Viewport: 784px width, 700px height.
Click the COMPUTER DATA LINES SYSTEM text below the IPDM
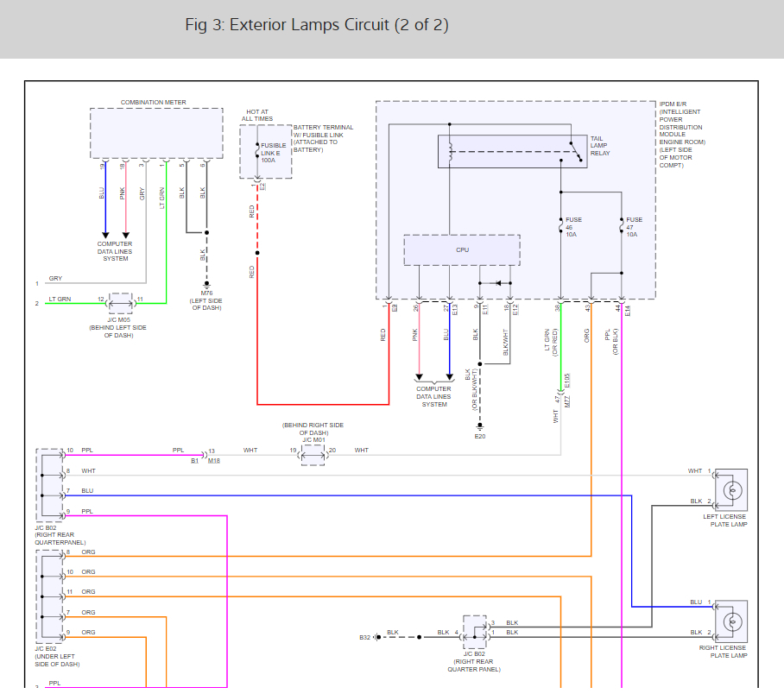tap(434, 396)
